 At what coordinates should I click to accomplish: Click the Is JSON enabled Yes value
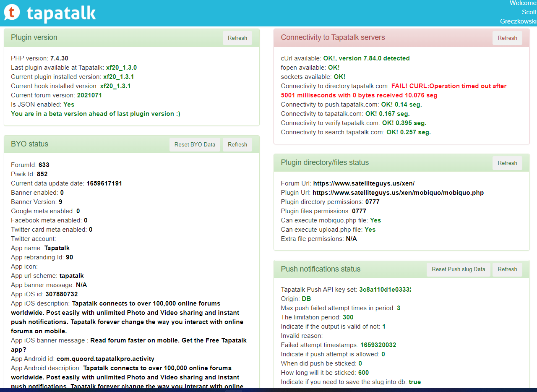click(69, 105)
